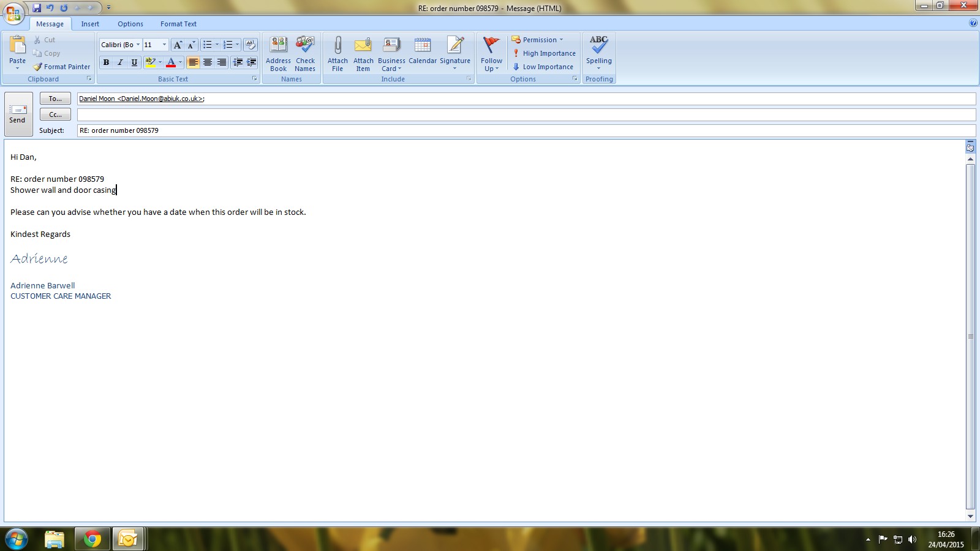Apply bullet list formatting
Image resolution: width=980 pixels, height=551 pixels.
(208, 45)
